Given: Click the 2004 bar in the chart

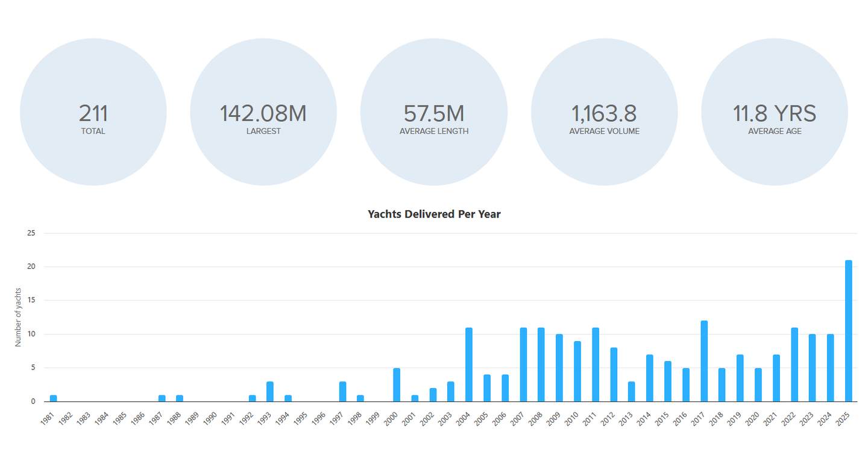Looking at the screenshot, I should point(469,365).
